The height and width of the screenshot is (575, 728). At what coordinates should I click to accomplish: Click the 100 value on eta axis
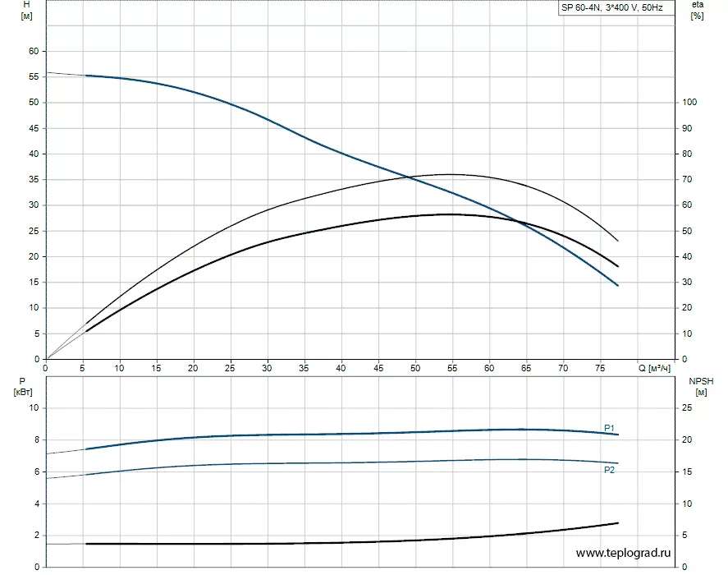pos(689,102)
